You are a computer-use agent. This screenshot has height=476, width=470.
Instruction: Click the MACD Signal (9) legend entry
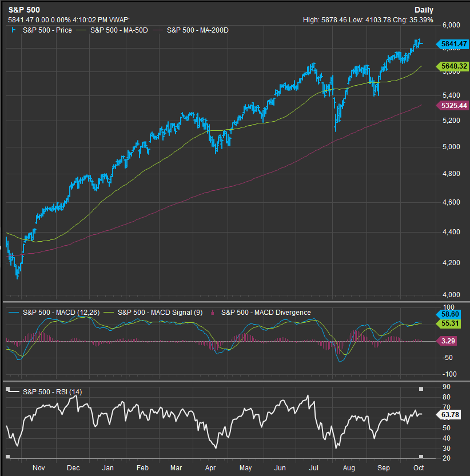160,313
